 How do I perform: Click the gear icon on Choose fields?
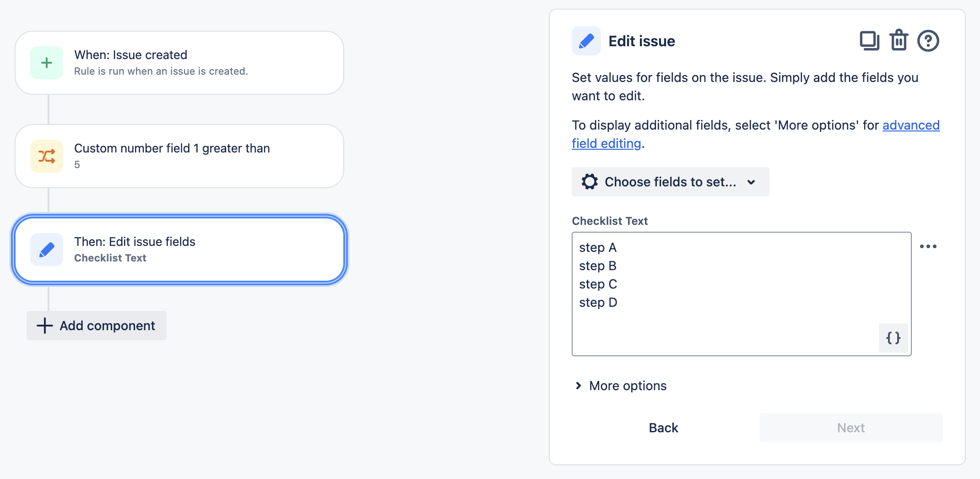tap(590, 181)
